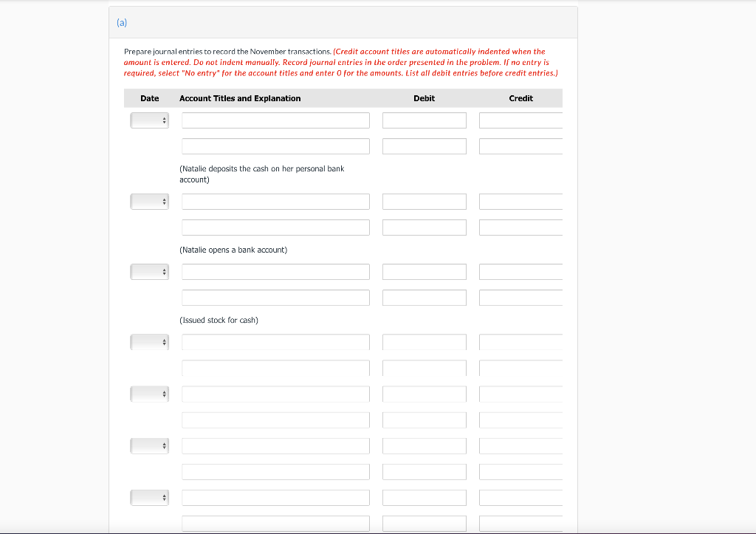Open the fifth journal entry's date dropdown
The height and width of the screenshot is (534, 756).
pos(149,393)
